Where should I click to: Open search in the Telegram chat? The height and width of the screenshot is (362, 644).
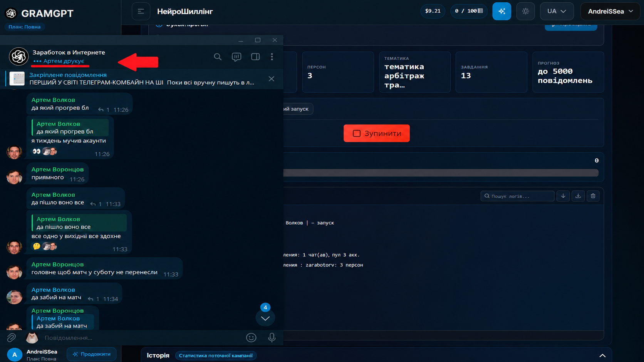point(218,57)
